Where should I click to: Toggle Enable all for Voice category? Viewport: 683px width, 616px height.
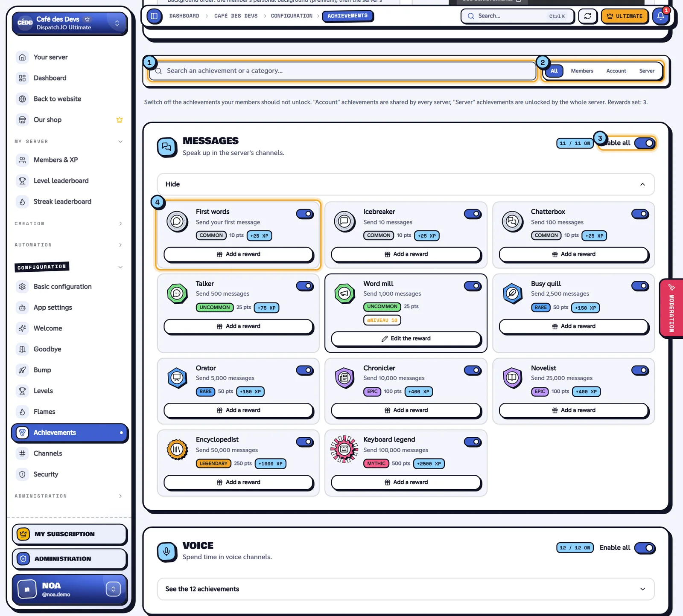tap(645, 548)
